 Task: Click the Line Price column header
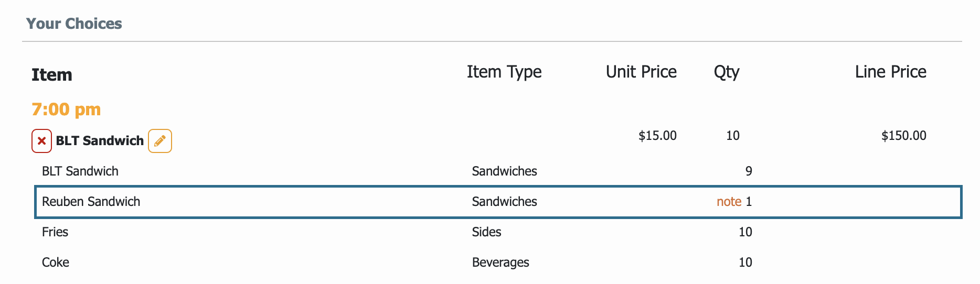click(x=891, y=72)
